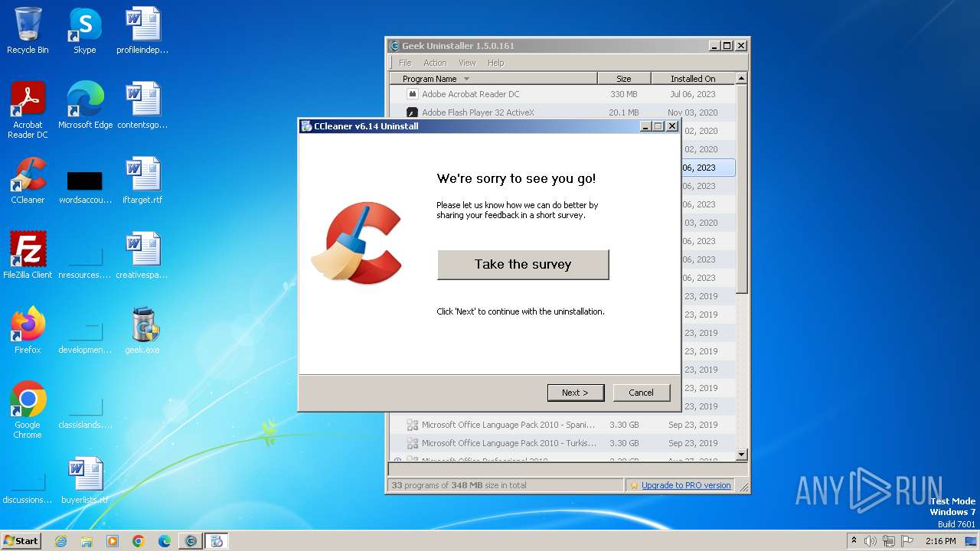The image size is (980, 551).
Task: Select creativespa Word document icon
Action: 142,256
